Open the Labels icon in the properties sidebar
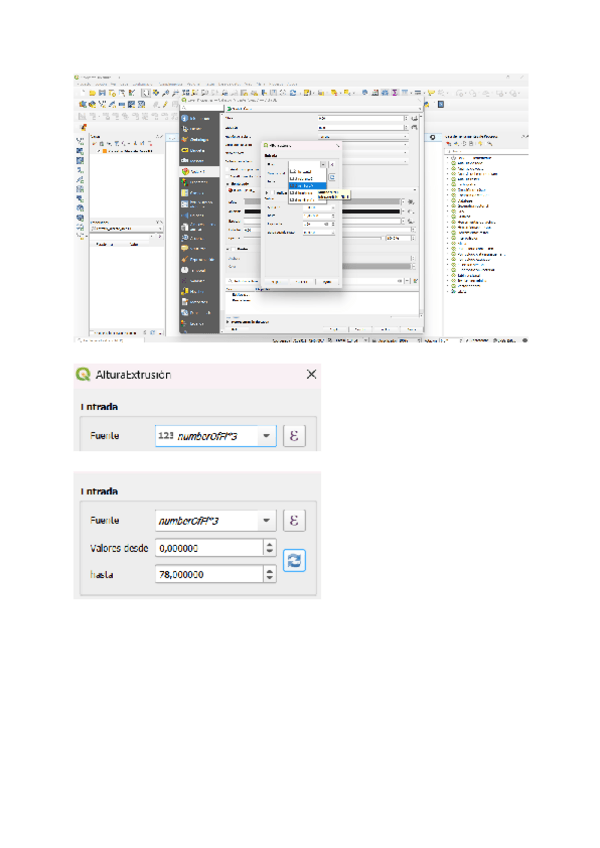This screenshot has height=848, width=600. (x=186, y=150)
